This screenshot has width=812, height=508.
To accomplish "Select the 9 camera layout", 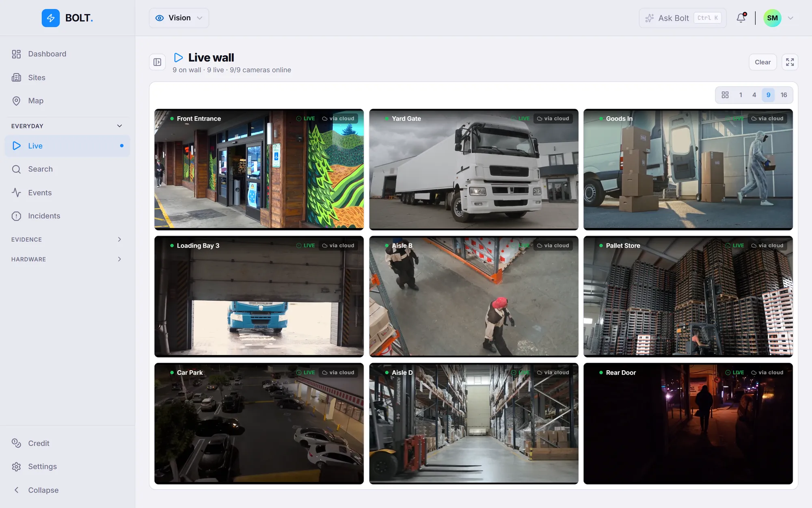I will pyautogui.click(x=768, y=95).
